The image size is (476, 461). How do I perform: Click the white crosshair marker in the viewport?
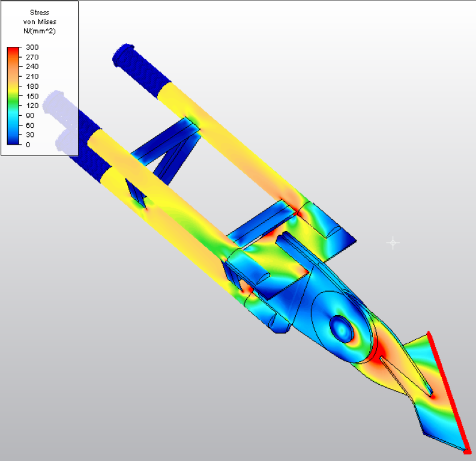[393, 243]
